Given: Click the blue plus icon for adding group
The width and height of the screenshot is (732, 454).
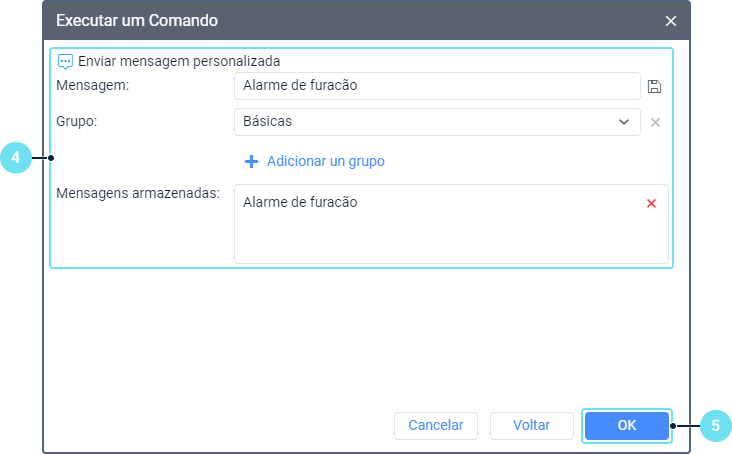Looking at the screenshot, I should [251, 161].
